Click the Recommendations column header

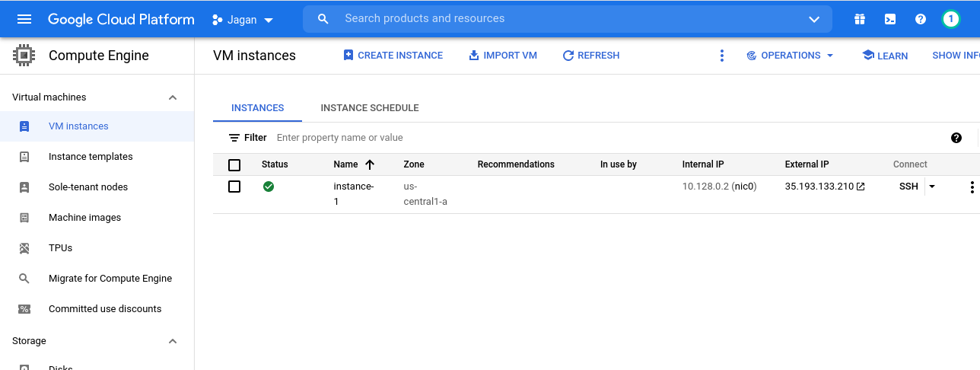point(516,164)
